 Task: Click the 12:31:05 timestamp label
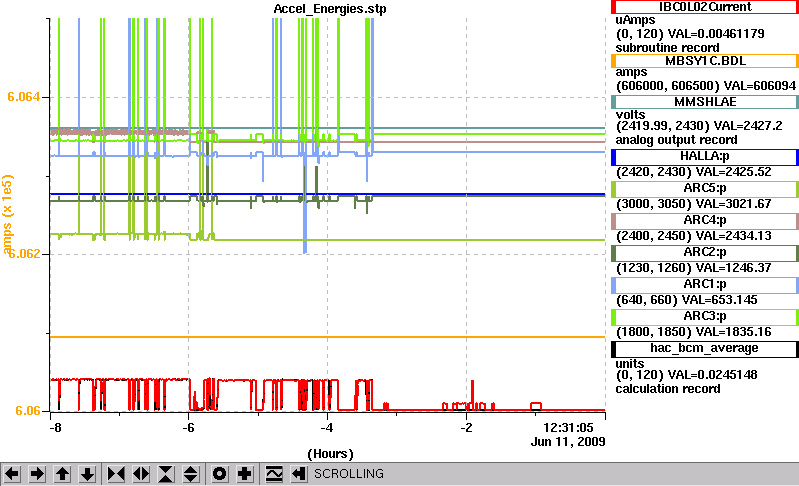[x=568, y=427]
